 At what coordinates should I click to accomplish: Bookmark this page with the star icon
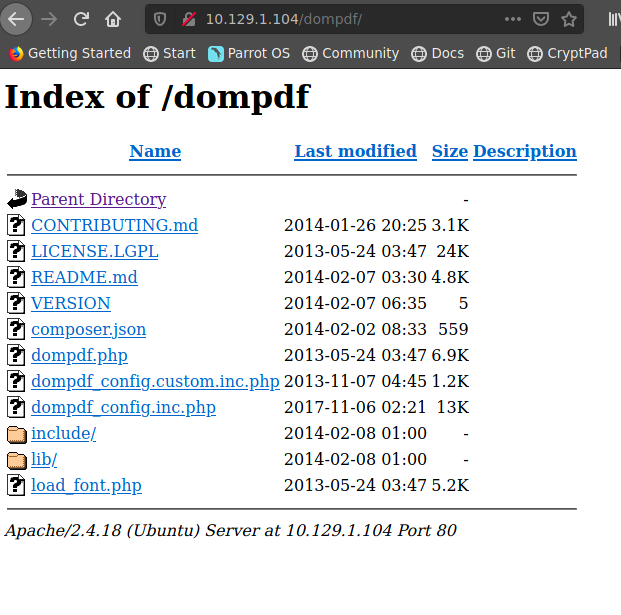[x=569, y=19]
